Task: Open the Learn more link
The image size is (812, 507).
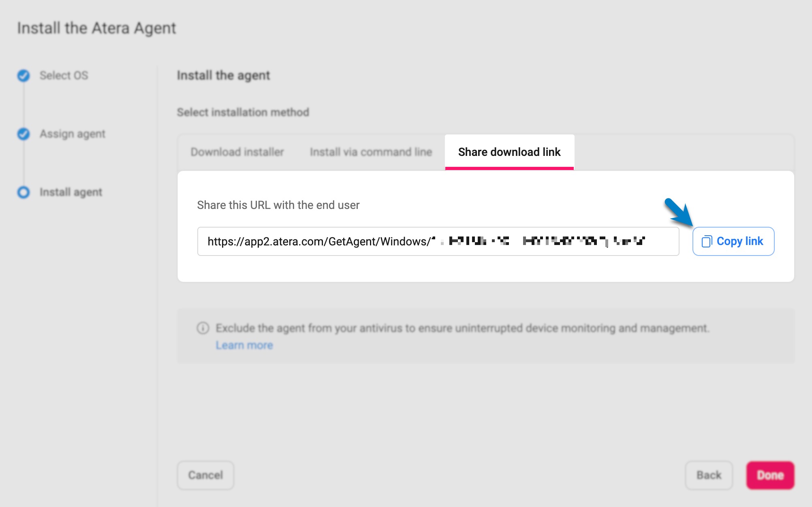Action: (244, 345)
